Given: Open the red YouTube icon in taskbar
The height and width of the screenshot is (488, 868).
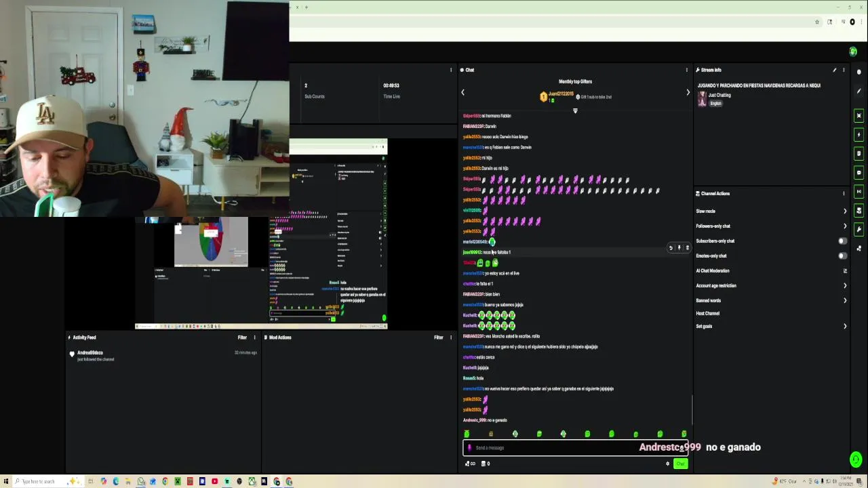Looking at the screenshot, I should tap(214, 481).
